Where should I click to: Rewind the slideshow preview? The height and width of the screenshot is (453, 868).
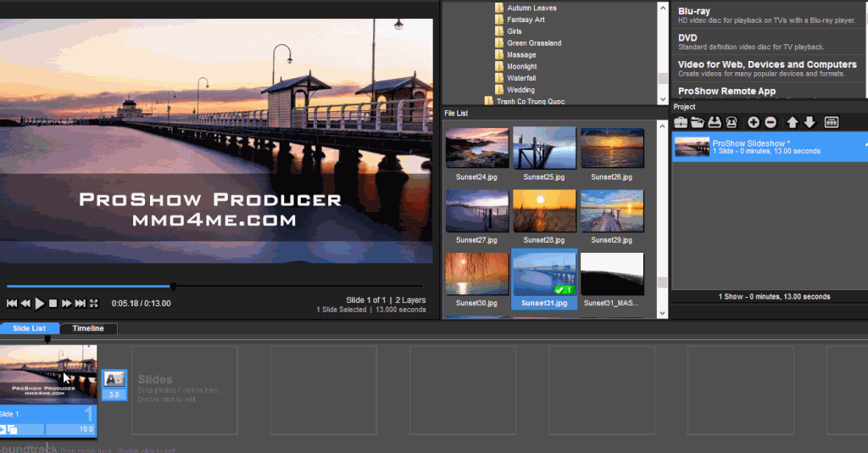pyautogui.click(x=25, y=304)
